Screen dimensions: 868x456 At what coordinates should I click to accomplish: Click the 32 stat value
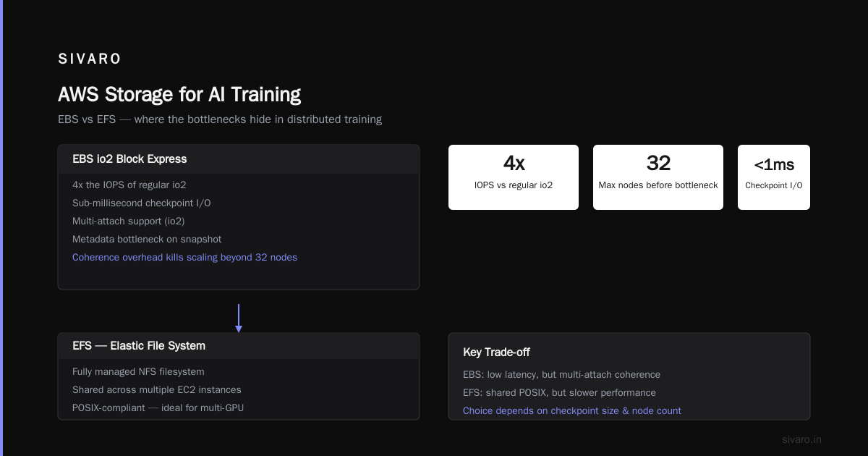pos(658,164)
